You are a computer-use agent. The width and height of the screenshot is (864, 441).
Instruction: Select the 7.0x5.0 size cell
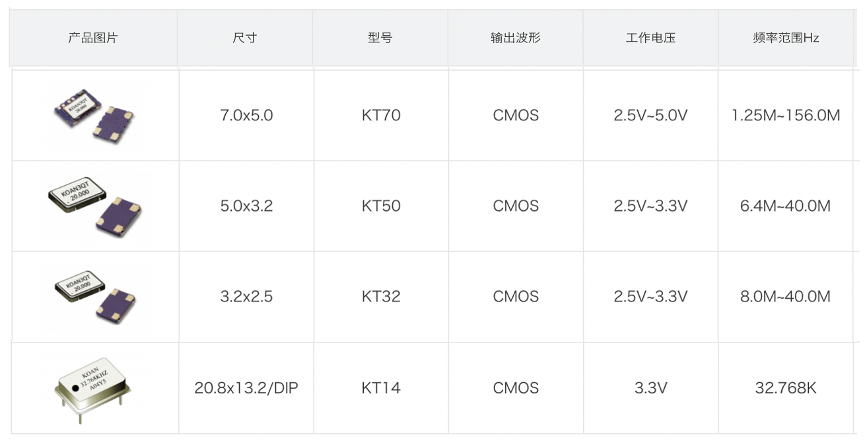point(246,116)
